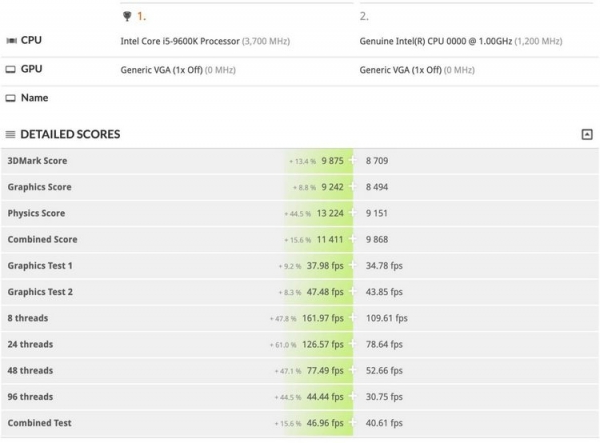600x443 pixels.
Task: Select the Graphics Score row label
Action: pyautogui.click(x=40, y=187)
